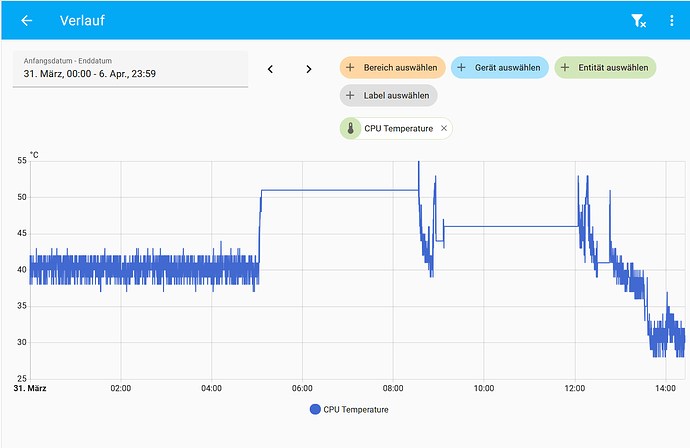Jump to the next date range

(308, 69)
